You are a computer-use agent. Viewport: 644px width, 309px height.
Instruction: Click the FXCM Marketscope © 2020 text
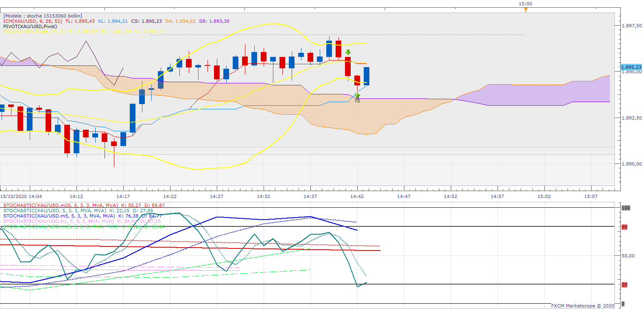click(x=583, y=306)
